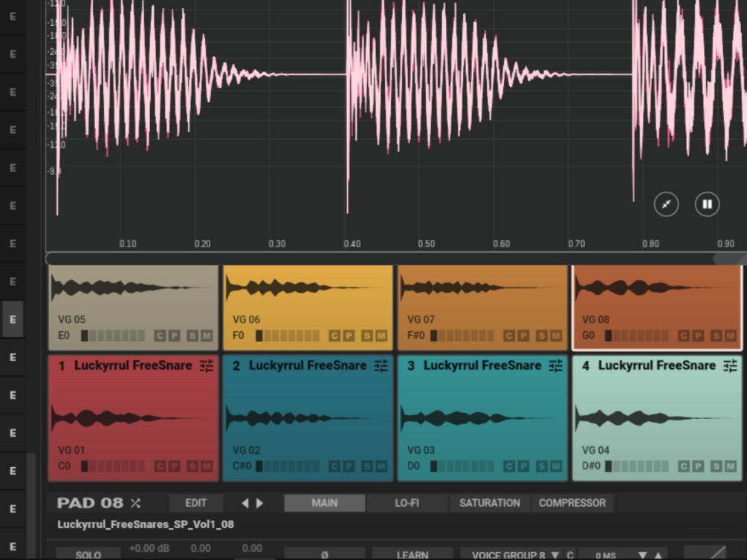The width and height of the screenshot is (747, 560).
Task: Select the VG 06 pad waveform
Action: coord(303,287)
